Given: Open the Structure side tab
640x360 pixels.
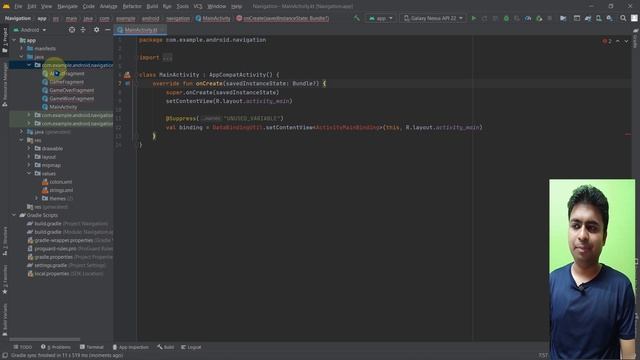Looking at the screenshot, I should click(5, 242).
